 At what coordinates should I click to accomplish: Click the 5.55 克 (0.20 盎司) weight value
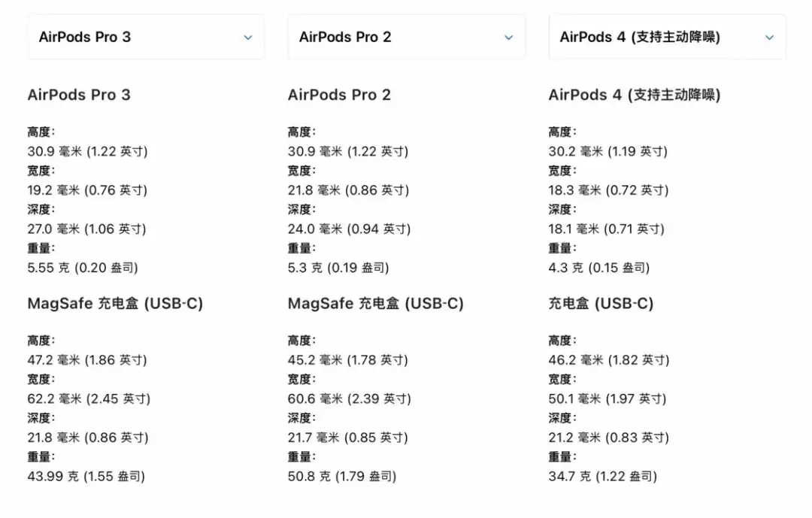[83, 268]
